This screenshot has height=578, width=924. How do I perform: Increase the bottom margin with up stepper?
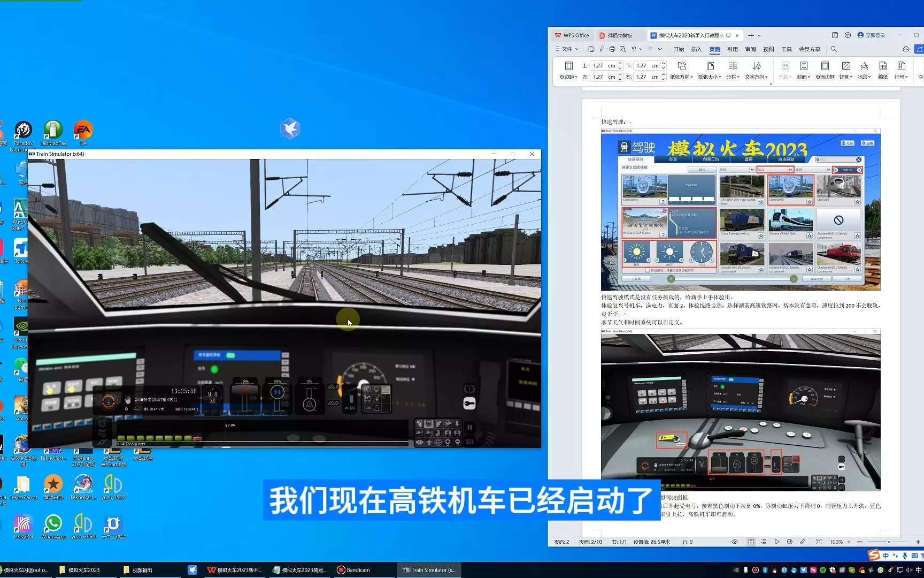pyautogui.click(x=663, y=64)
